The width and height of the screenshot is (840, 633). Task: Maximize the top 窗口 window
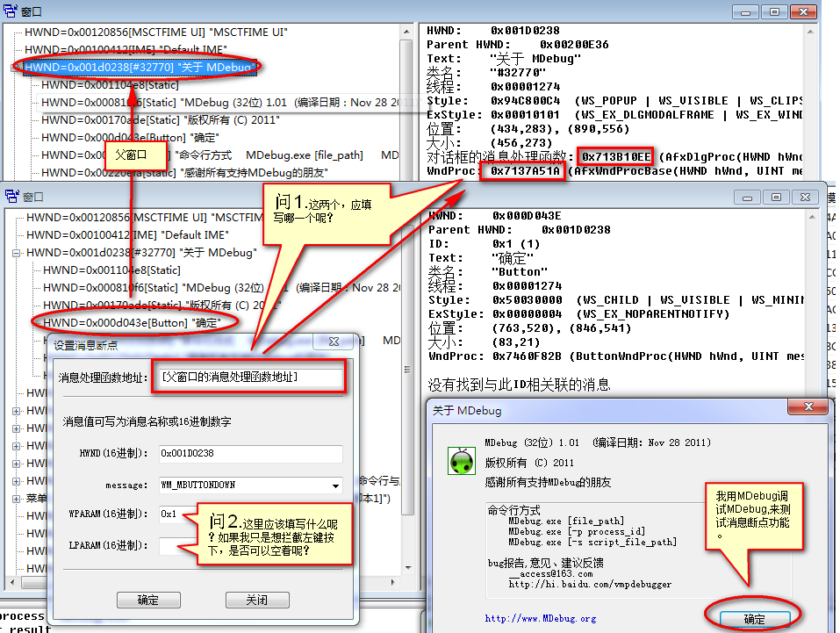(774, 11)
